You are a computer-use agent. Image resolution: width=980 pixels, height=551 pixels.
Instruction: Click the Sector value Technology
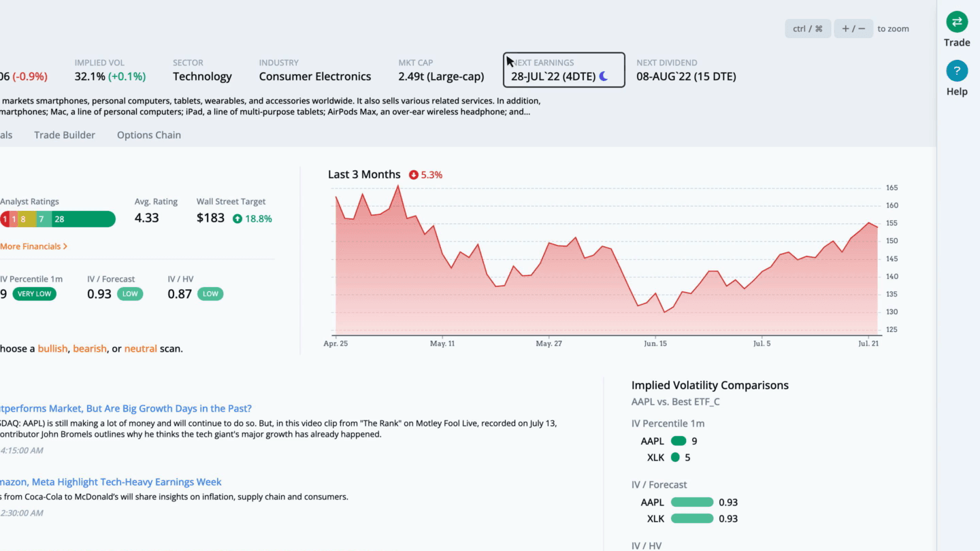tap(202, 76)
